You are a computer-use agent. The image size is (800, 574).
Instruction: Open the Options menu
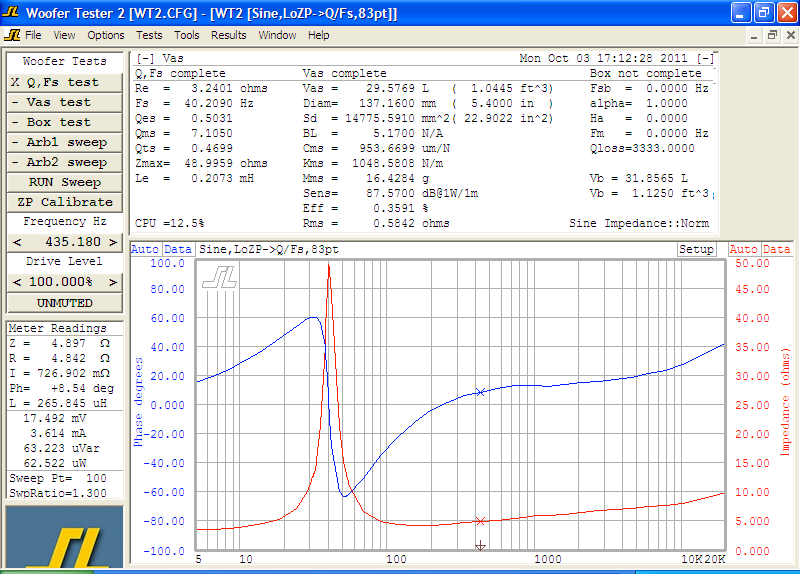pyautogui.click(x=106, y=35)
